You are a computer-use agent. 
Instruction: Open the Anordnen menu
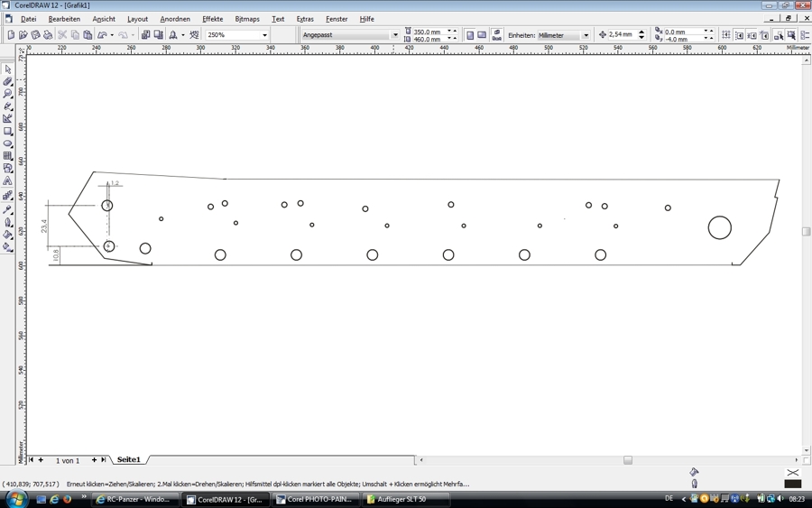click(175, 19)
